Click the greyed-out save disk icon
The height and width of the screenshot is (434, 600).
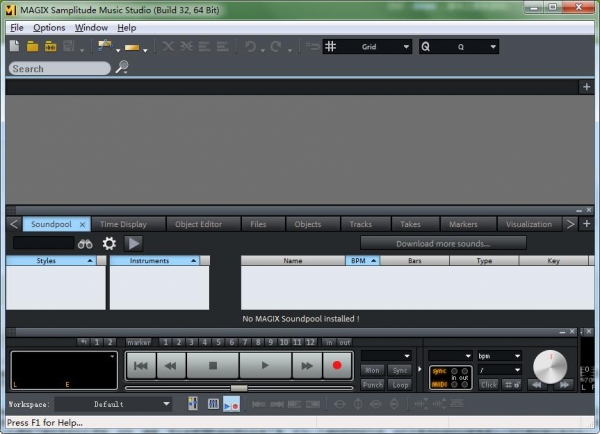pos(69,46)
